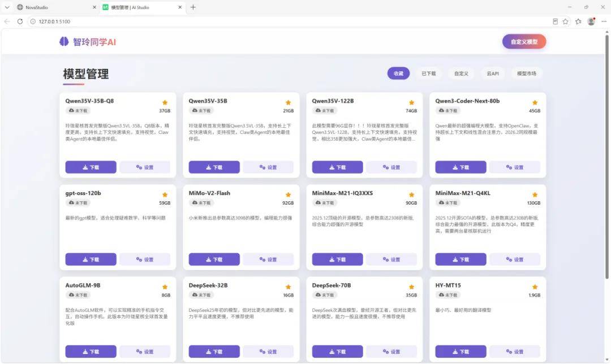Close the NovaStudio browser tab
This screenshot has height=364, width=611.
(x=94, y=7)
